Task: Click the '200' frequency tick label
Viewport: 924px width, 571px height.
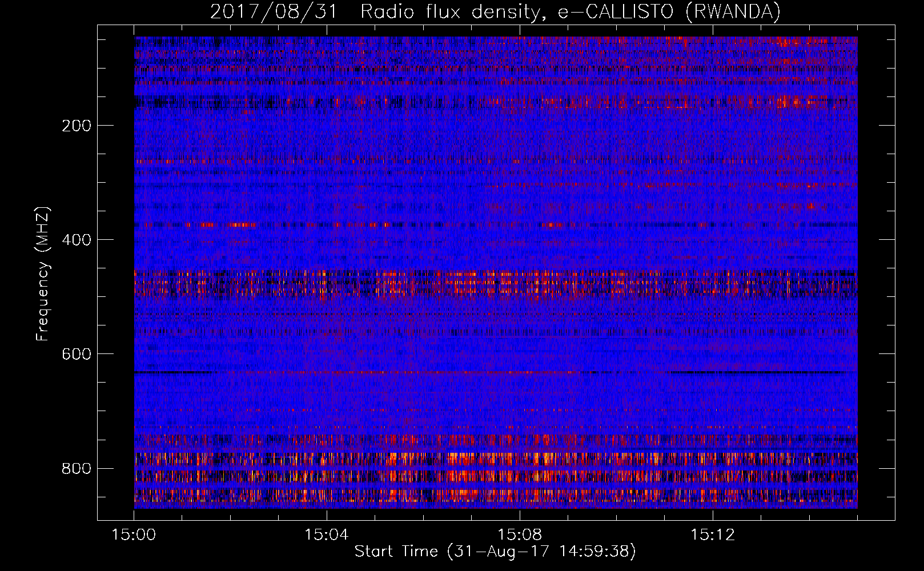Action: (x=77, y=126)
